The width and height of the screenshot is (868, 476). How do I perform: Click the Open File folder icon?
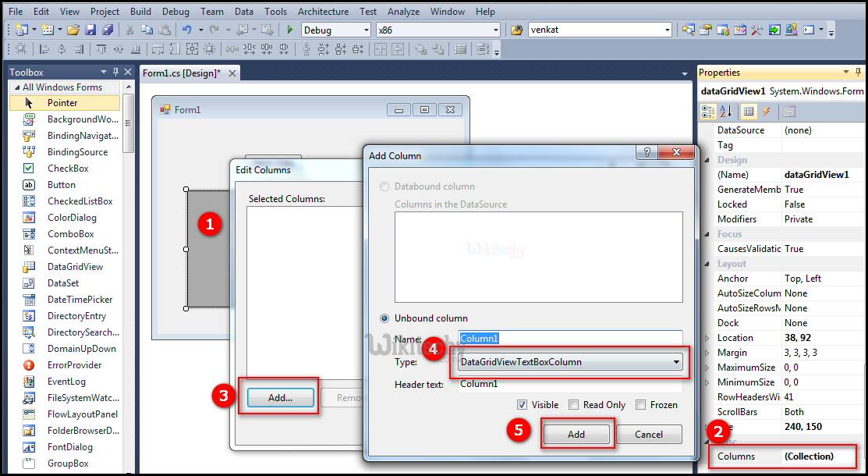[x=73, y=30]
